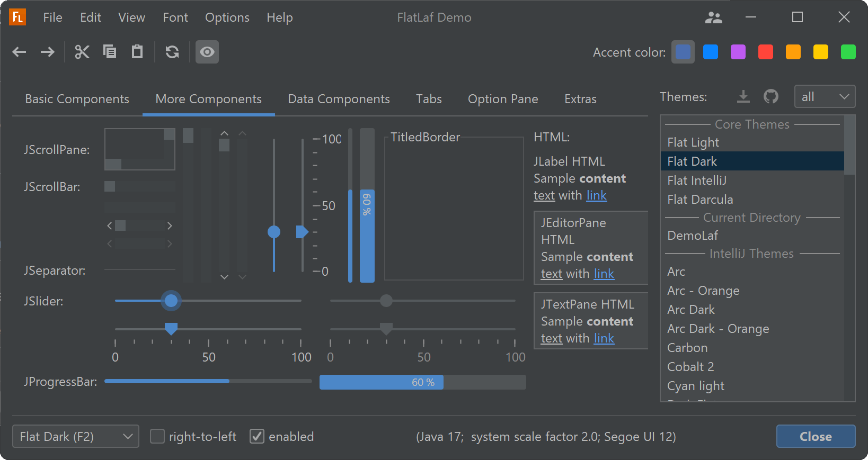Click the back arrow toolbar icon

click(20, 52)
